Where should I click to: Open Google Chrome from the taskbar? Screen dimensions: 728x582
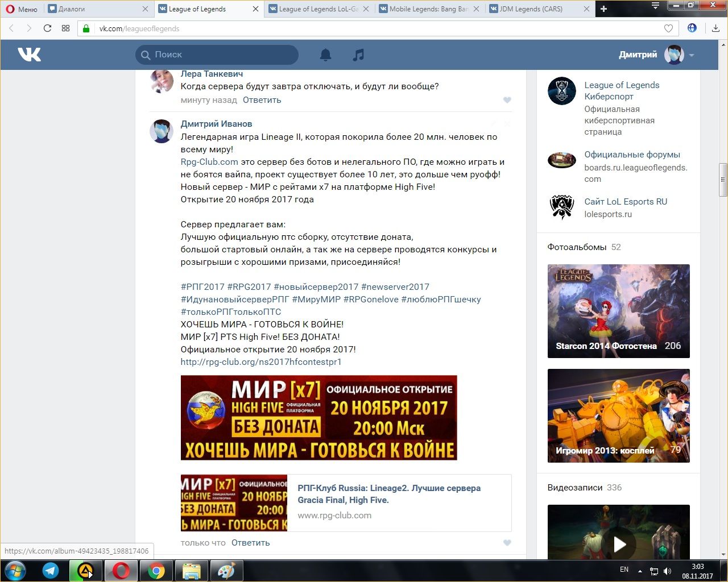point(156,571)
